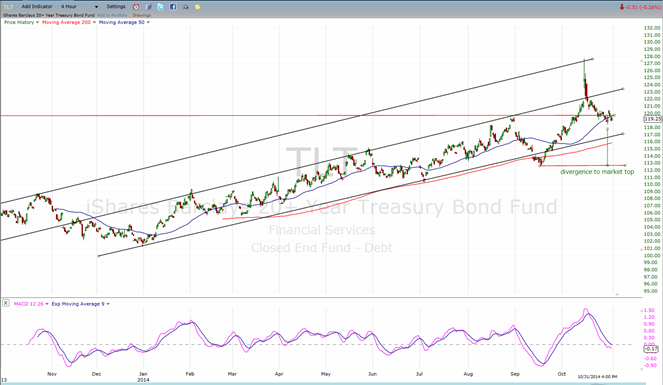Click the Moving Average 200 label
Image resolution: width=663 pixels, height=385 pixels.
tap(66, 22)
